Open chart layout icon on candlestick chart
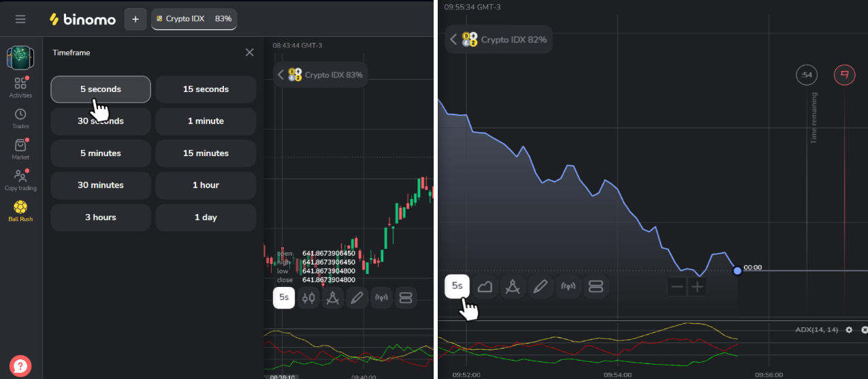The height and width of the screenshot is (379, 868). coord(406,298)
